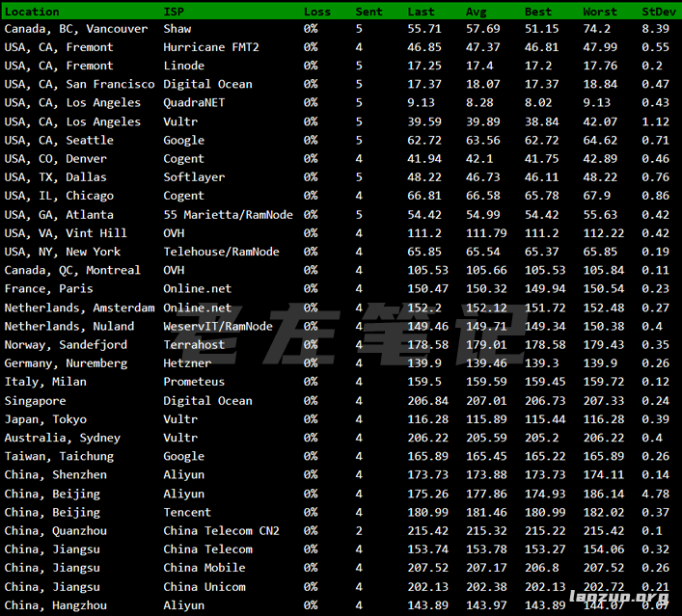Image resolution: width=682 pixels, height=616 pixels.
Task: Click 'China Telecom CN2' ISP entry
Action: 222,531
